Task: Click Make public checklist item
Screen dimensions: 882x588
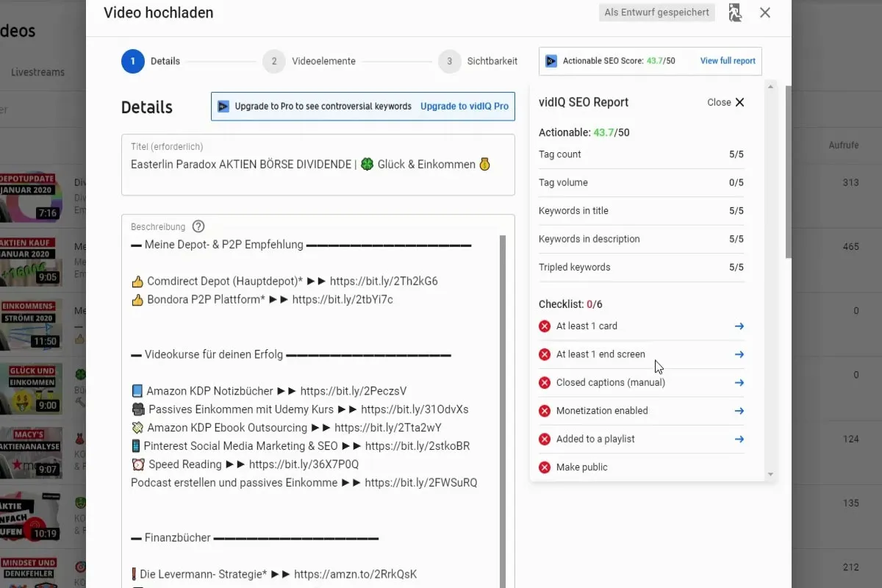Action: (x=642, y=467)
